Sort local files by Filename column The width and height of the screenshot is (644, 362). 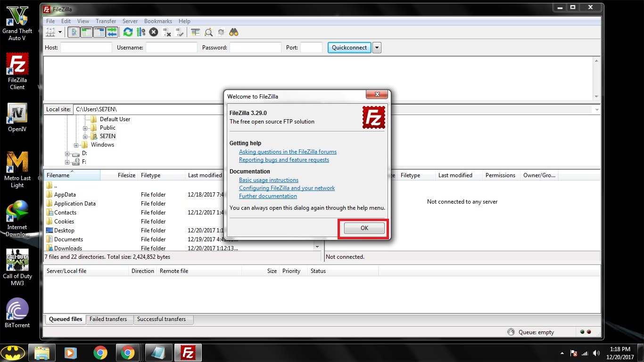point(72,175)
